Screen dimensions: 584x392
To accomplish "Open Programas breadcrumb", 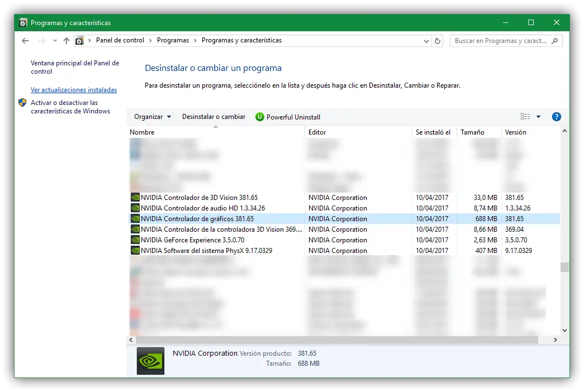I will point(173,40).
